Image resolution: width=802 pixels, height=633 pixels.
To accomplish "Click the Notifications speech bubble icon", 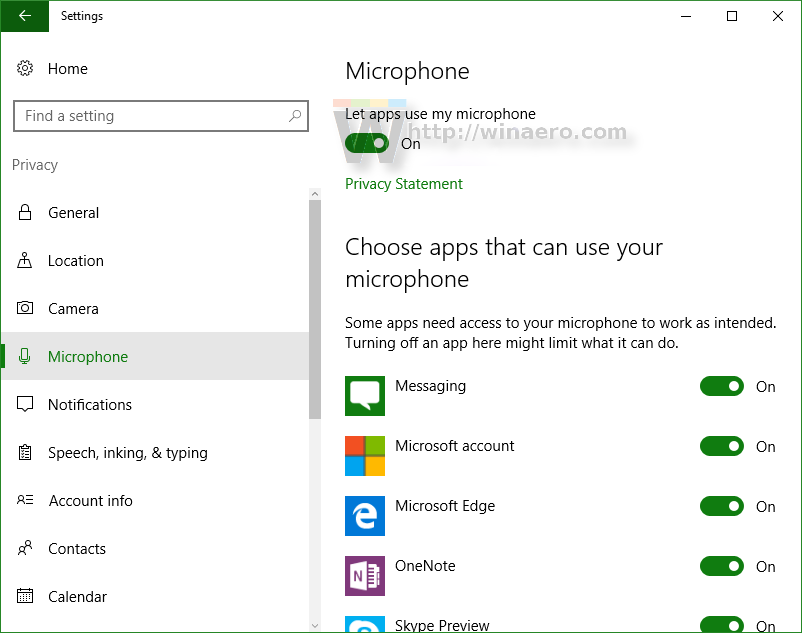I will 25,404.
